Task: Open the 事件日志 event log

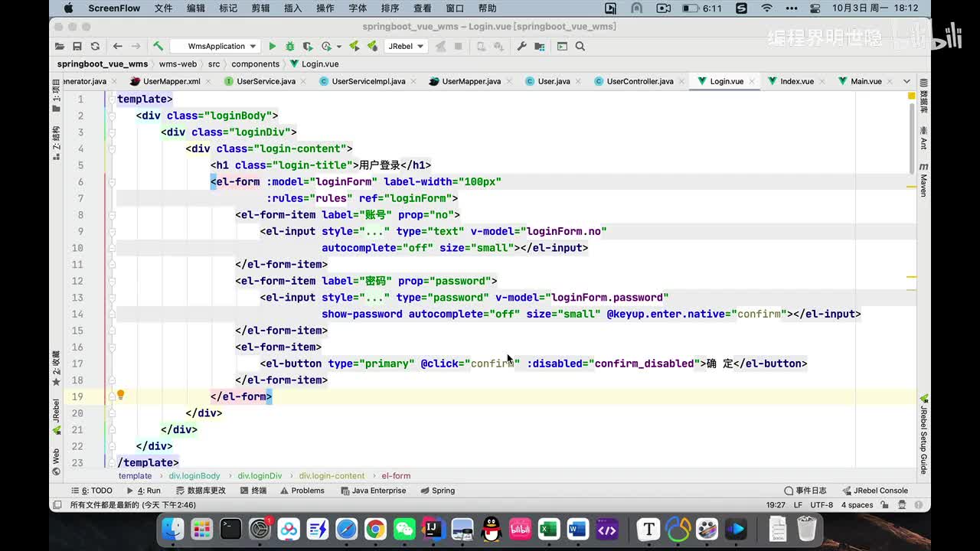Action: (x=805, y=491)
